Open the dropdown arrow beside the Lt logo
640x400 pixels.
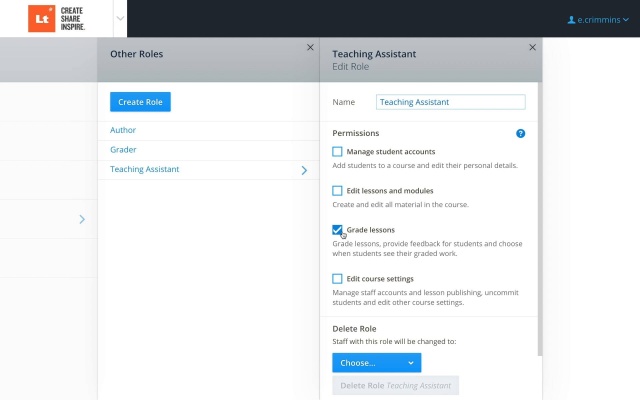[120, 18]
